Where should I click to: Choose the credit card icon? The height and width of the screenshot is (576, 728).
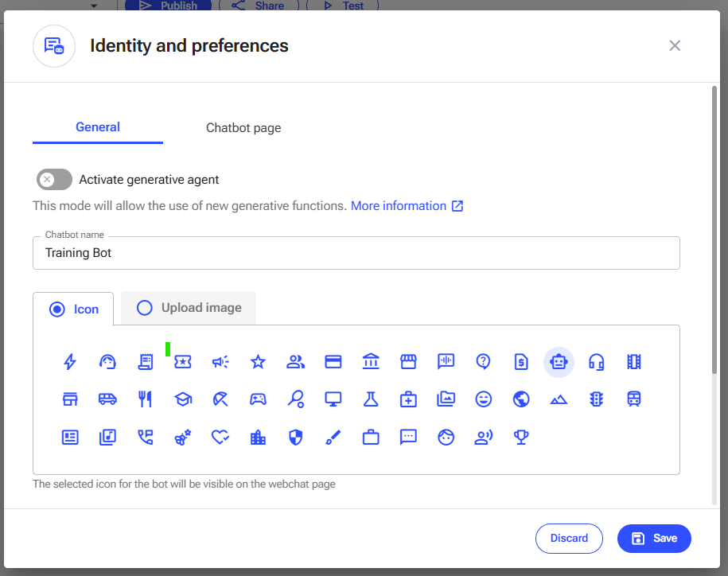[333, 361]
